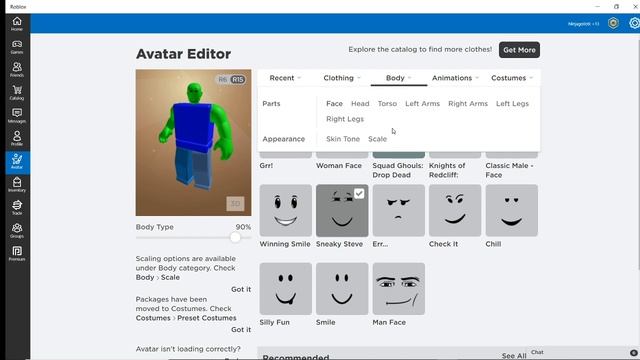640x360 pixels.
Task: Choose the Check It face
Action: click(x=455, y=211)
